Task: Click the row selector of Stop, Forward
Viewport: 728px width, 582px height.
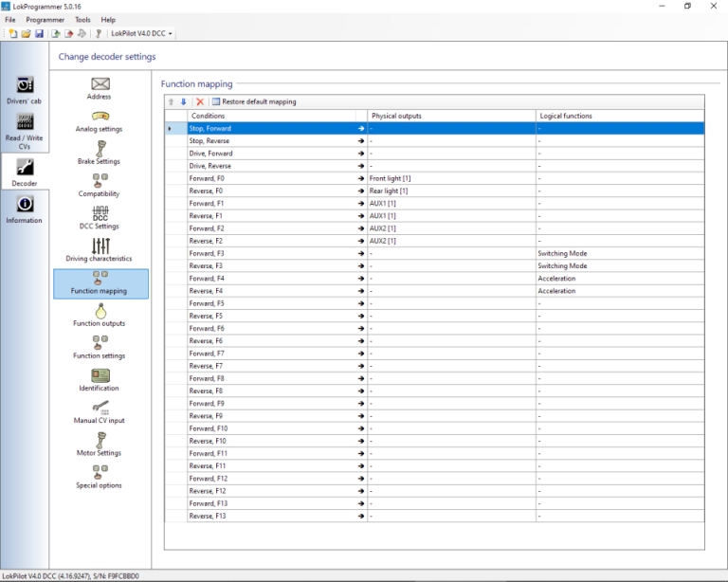Action: click(176, 128)
